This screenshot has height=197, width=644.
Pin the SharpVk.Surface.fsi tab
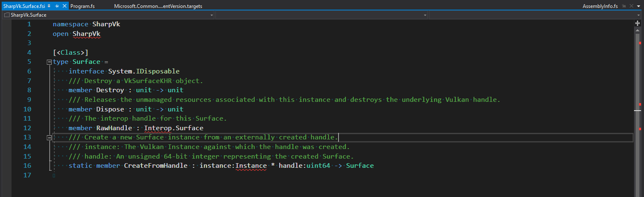pos(57,6)
